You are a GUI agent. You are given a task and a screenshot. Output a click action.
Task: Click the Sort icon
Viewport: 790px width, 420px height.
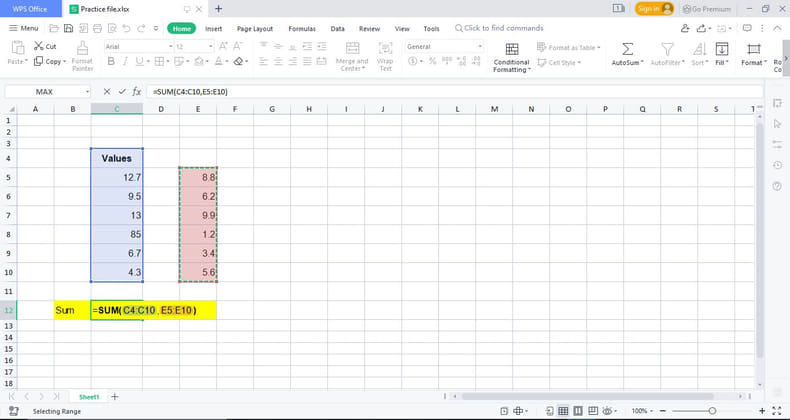point(699,49)
